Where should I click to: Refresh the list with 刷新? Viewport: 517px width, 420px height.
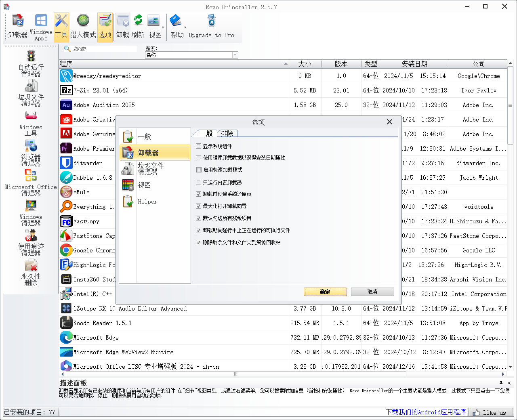tap(138, 26)
